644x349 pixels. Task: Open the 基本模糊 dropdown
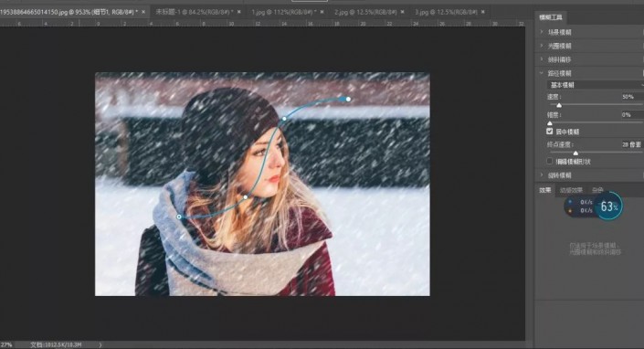click(595, 85)
